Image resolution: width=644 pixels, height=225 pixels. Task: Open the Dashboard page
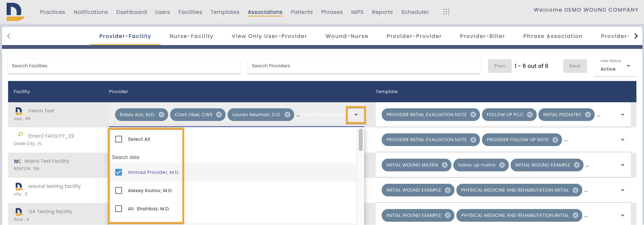(x=131, y=12)
